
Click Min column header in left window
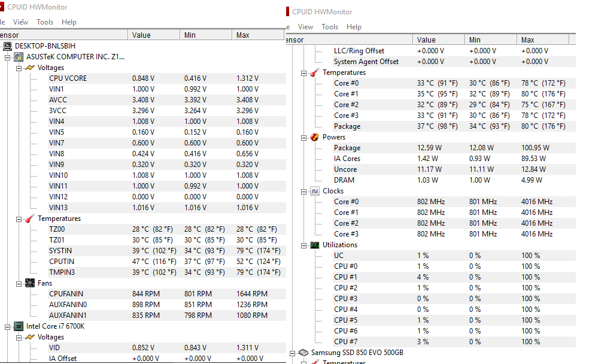click(206, 35)
